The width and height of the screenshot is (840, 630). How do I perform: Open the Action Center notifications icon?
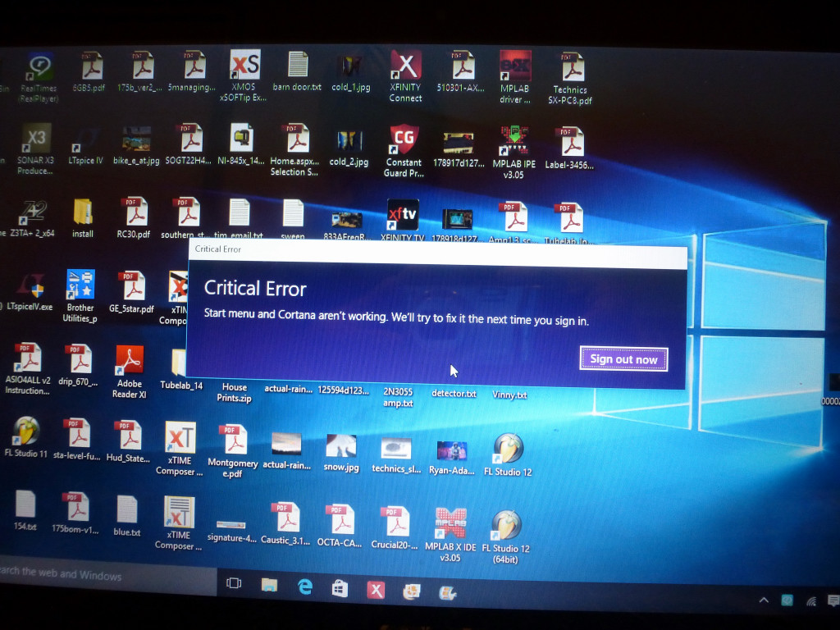click(x=833, y=600)
